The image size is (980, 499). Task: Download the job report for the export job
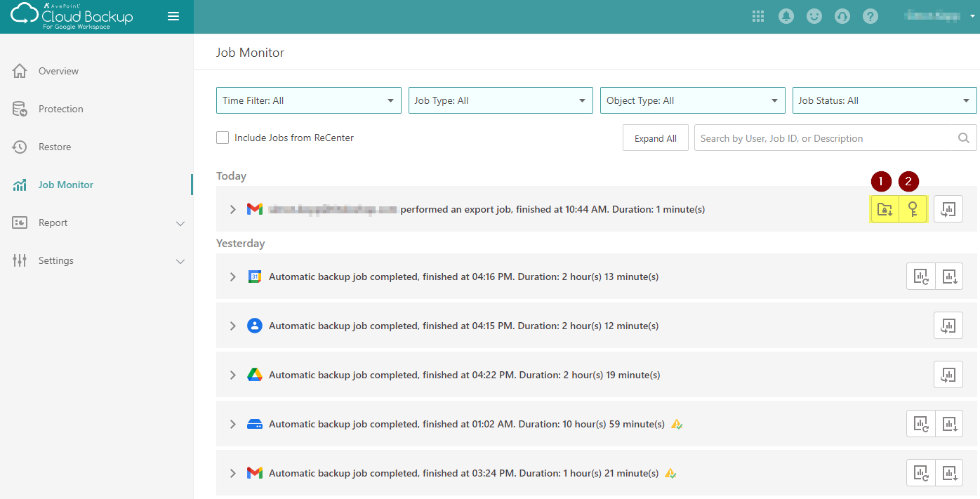point(948,208)
